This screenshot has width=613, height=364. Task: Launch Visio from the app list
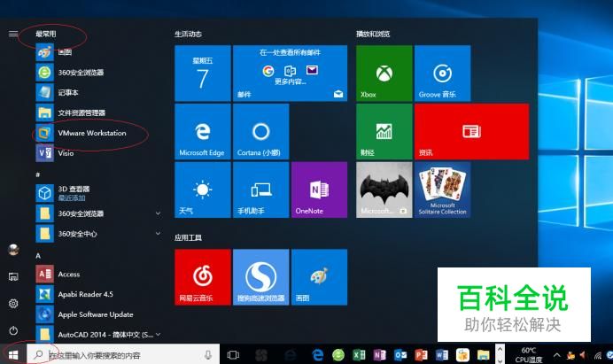66,152
